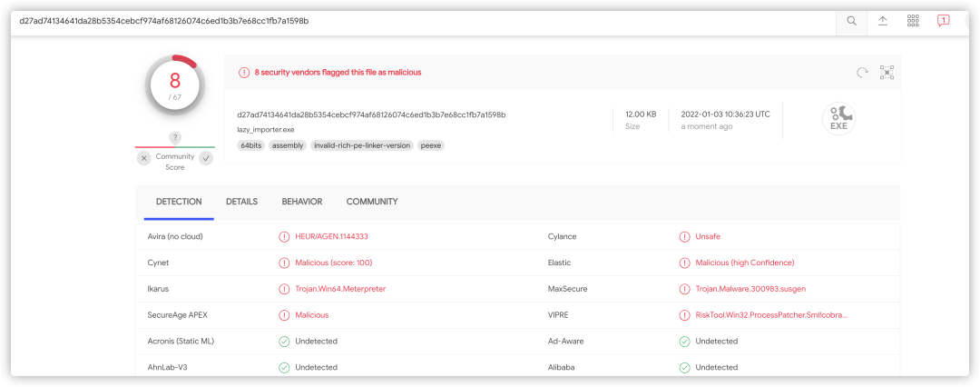Click Cylance Unsafe warning icon

pos(684,237)
